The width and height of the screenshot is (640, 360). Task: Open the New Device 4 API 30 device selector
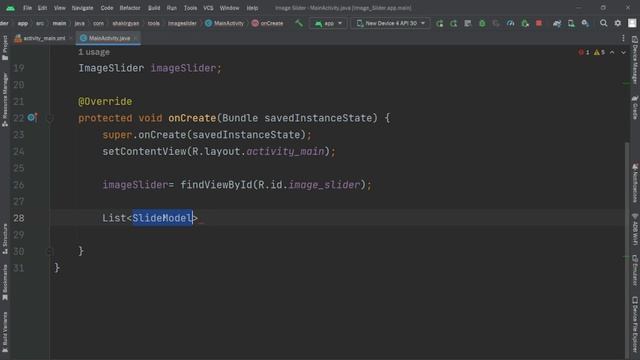point(391,23)
